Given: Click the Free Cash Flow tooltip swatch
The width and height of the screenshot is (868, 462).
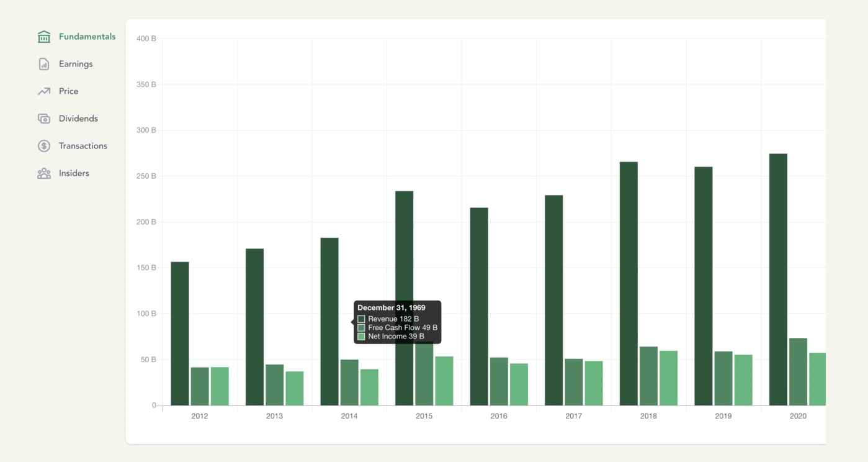Looking at the screenshot, I should point(361,328).
